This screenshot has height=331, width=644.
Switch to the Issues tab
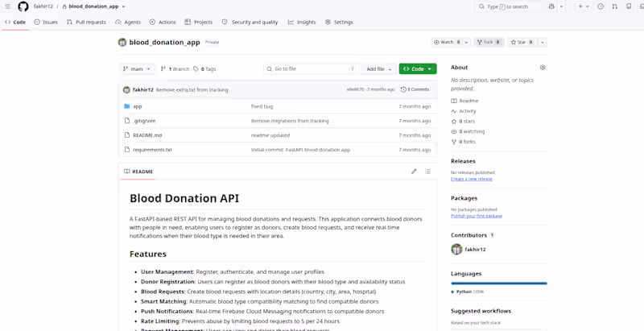pyautogui.click(x=46, y=23)
